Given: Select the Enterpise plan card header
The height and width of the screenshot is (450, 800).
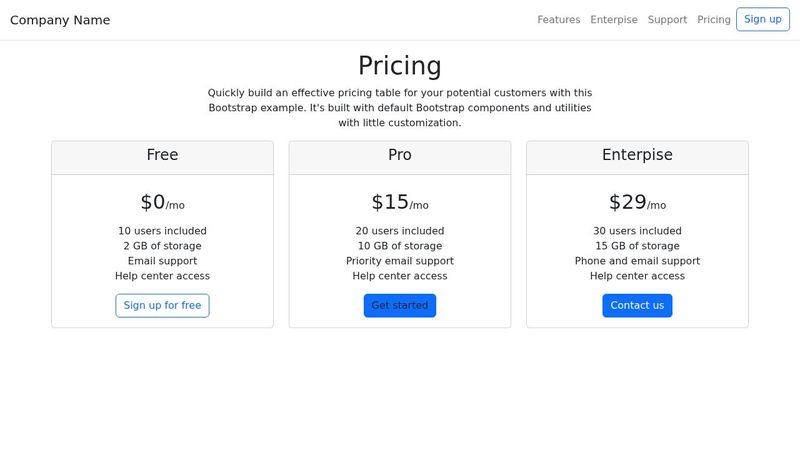Looking at the screenshot, I should [x=637, y=156].
